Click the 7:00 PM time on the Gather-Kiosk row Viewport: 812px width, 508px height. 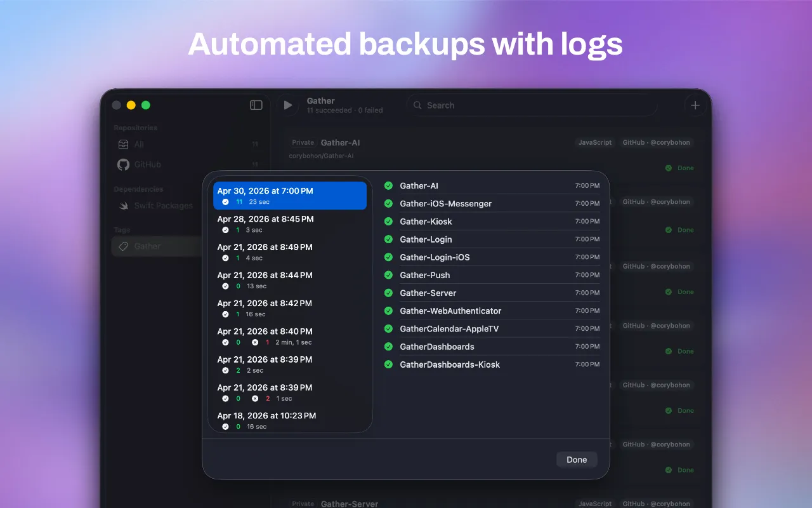click(x=587, y=222)
